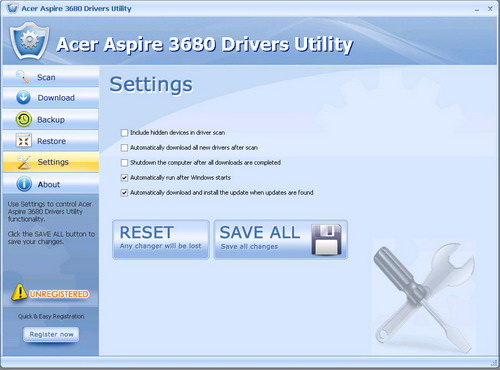The image size is (500, 370).
Task: Click the window resize grip corner
Action: (x=494, y=363)
